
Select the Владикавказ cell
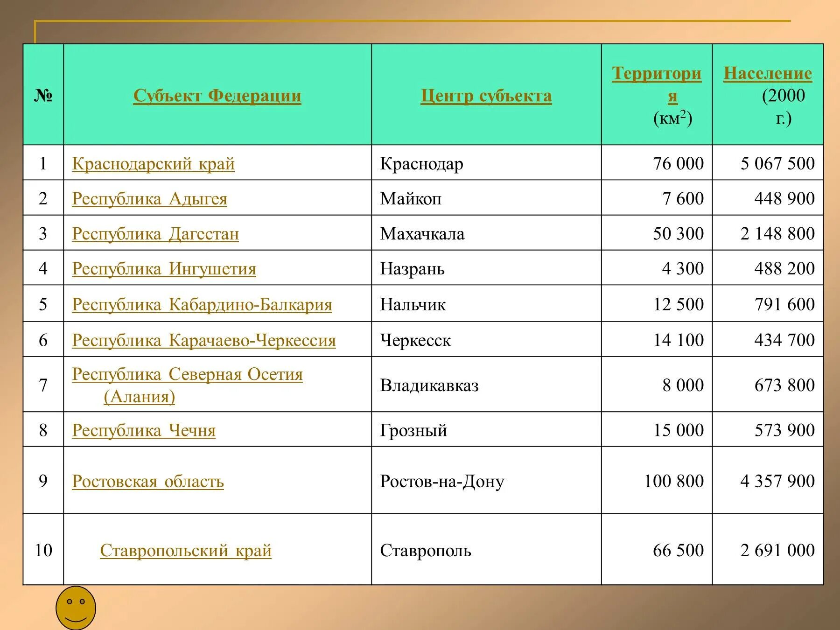point(486,384)
